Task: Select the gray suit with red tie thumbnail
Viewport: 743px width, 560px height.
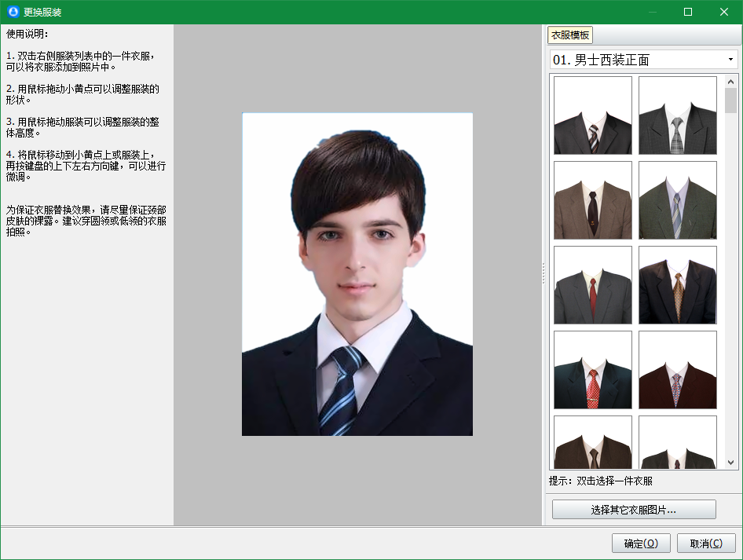Action: (x=592, y=284)
